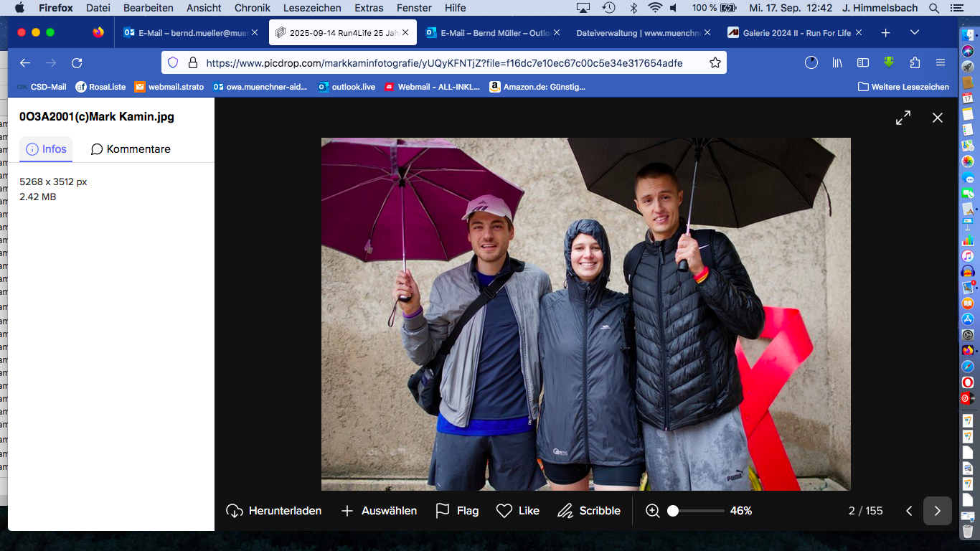Click the picdrop URL address field
Viewport: 980px width, 551px height.
tap(443, 63)
